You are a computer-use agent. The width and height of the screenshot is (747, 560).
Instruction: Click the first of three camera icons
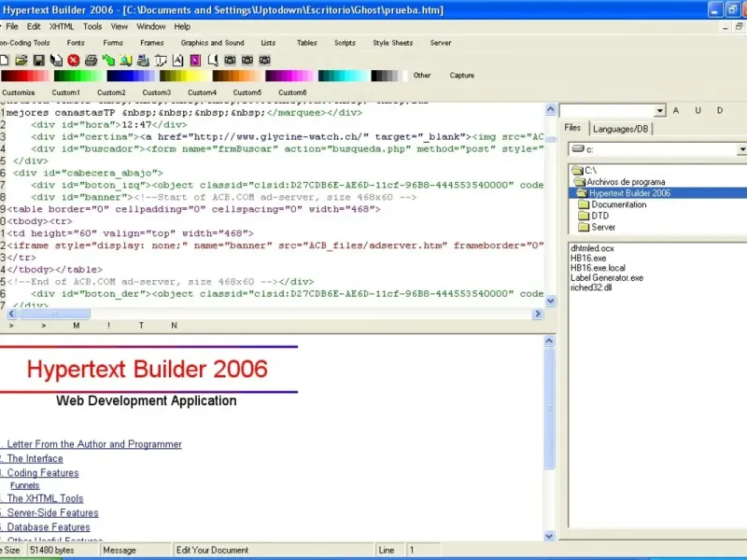(230, 61)
